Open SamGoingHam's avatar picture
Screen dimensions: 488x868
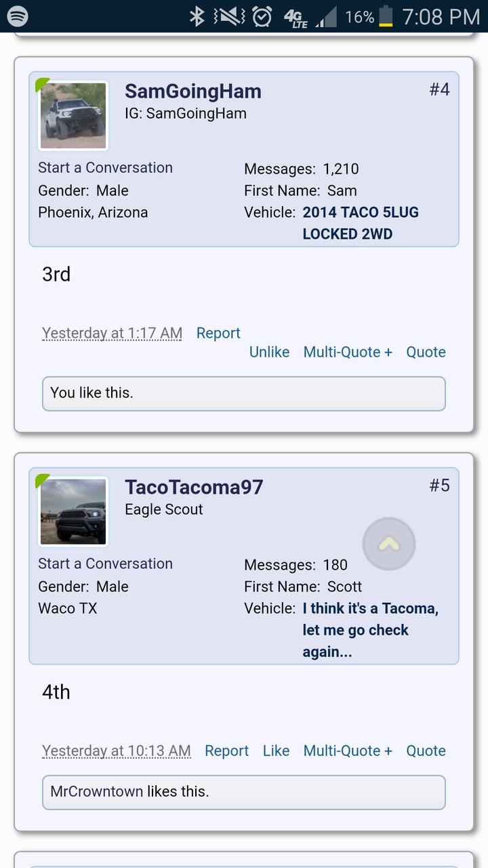pyautogui.click(x=73, y=115)
